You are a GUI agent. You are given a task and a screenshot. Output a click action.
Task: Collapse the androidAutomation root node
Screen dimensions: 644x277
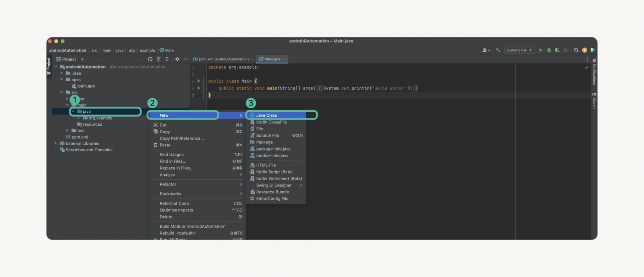click(57, 67)
